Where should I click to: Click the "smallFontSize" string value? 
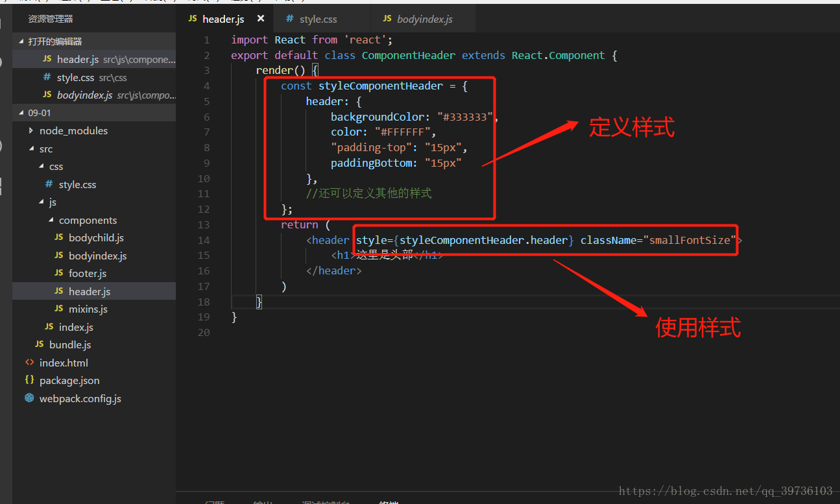690,241
